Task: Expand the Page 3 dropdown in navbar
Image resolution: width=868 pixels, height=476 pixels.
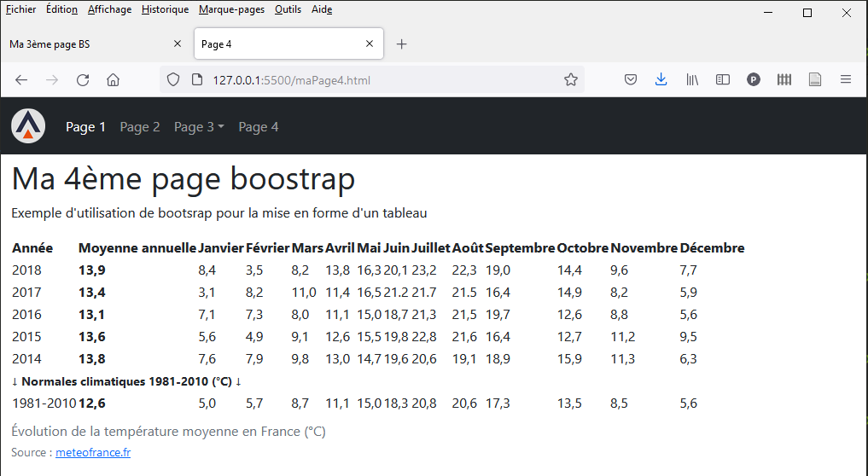Action: pyautogui.click(x=199, y=127)
